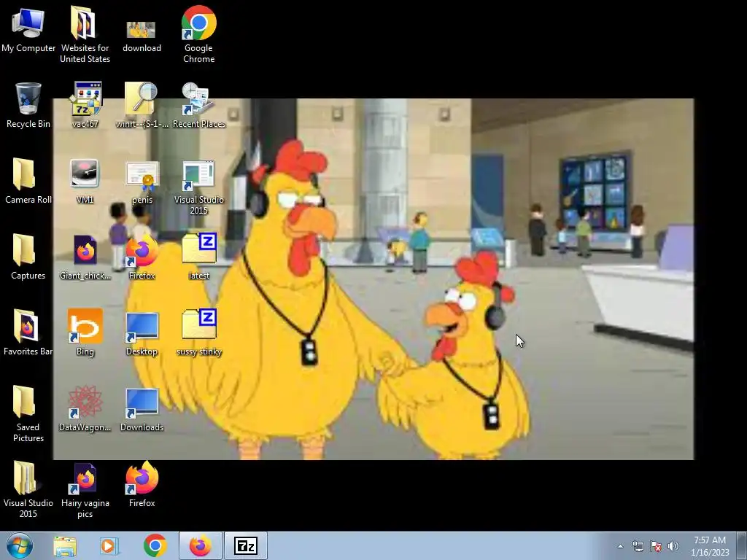The width and height of the screenshot is (747, 560).
Task: Open the Saved Pictures folder
Action: point(28,413)
